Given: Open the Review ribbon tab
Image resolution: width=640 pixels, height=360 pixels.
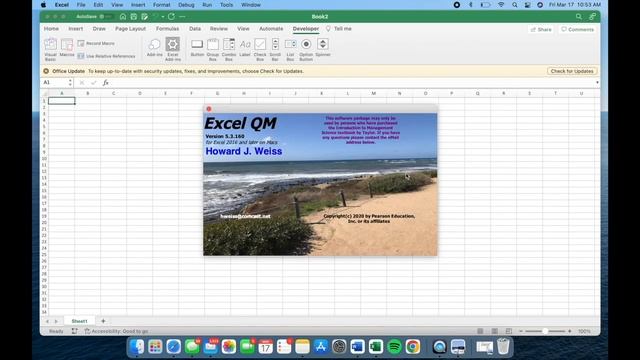Looking at the screenshot, I should pos(219,29).
